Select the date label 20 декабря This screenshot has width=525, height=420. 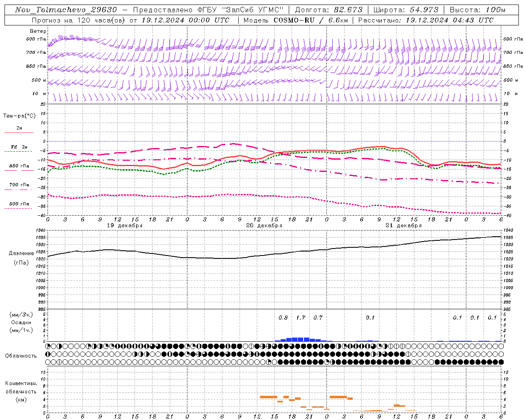point(264,226)
